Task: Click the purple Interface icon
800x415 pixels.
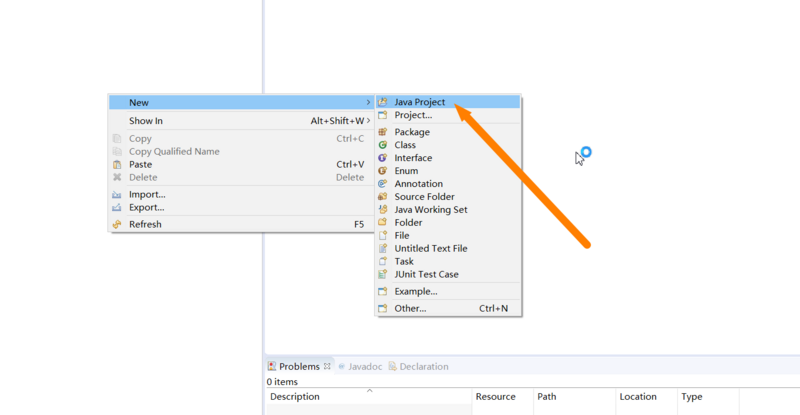Action: pyautogui.click(x=383, y=158)
